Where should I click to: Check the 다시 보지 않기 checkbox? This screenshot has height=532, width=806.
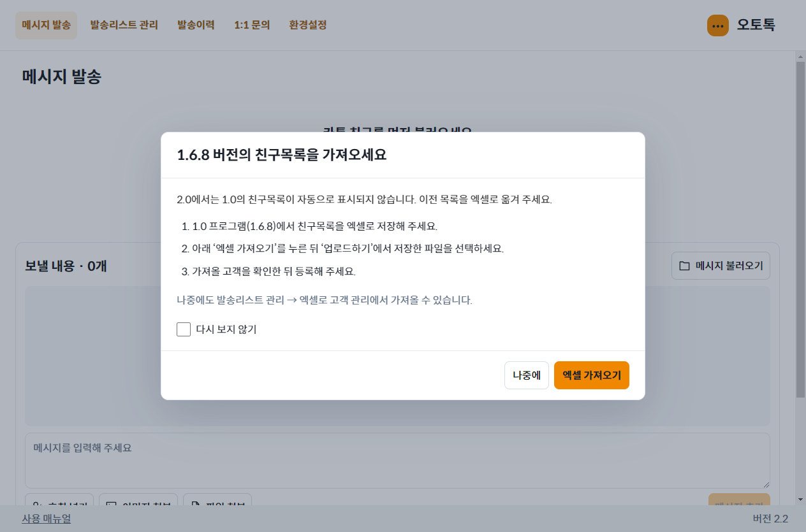pyautogui.click(x=184, y=329)
